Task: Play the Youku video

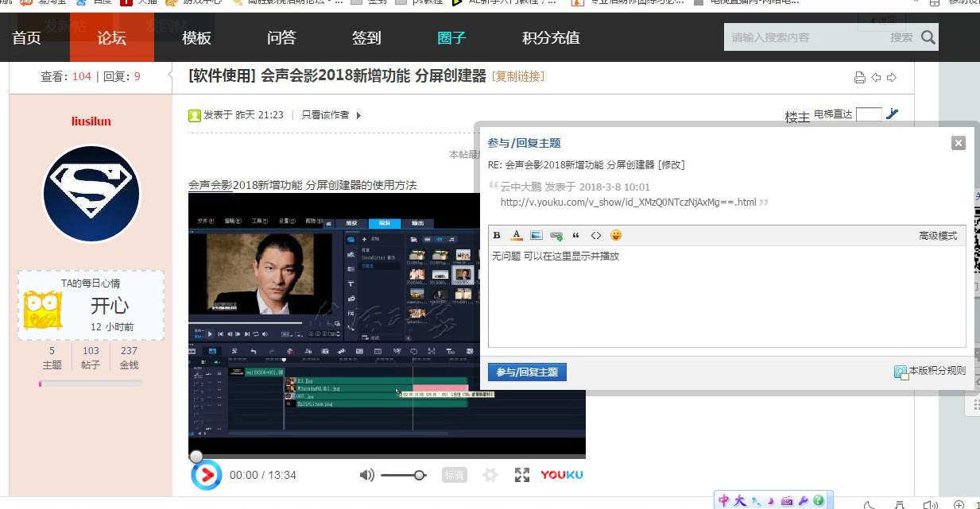Action: (206, 475)
